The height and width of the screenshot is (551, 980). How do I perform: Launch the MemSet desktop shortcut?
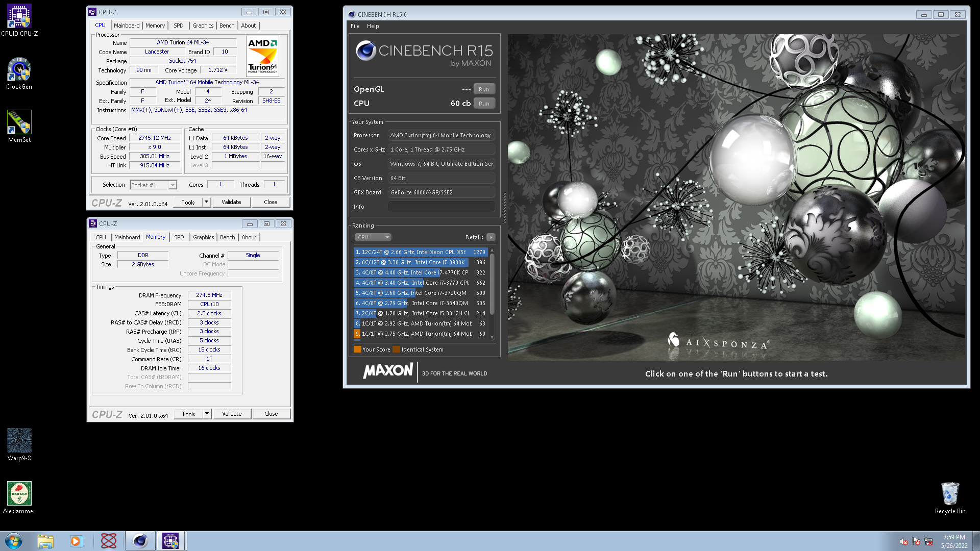[x=19, y=127]
